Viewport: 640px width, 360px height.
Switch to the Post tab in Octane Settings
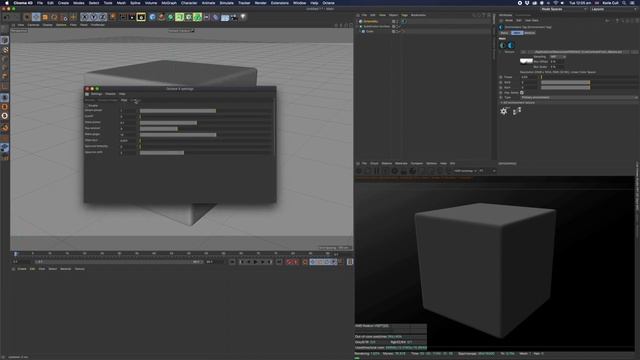(124, 100)
